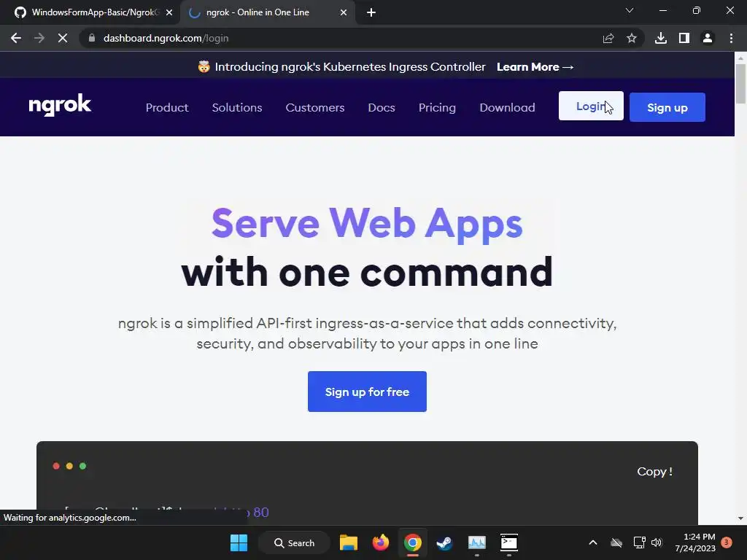Image resolution: width=747 pixels, height=560 pixels.
Task: Go back using the browser back arrow
Action: [16, 38]
